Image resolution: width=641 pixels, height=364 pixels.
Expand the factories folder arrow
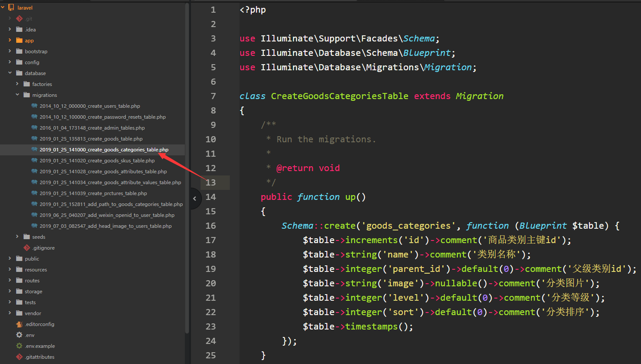tap(17, 84)
